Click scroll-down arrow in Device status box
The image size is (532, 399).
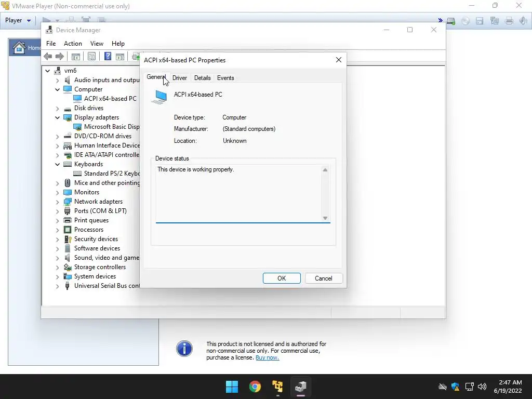point(325,218)
